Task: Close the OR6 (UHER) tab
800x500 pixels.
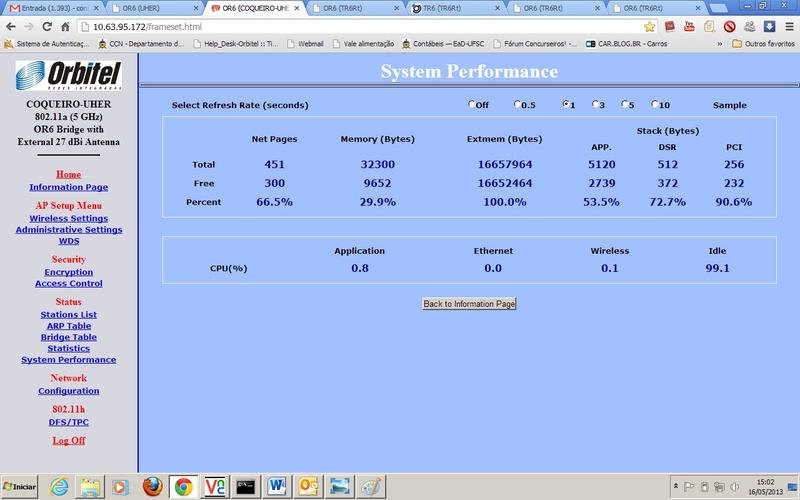Action: tap(196, 8)
